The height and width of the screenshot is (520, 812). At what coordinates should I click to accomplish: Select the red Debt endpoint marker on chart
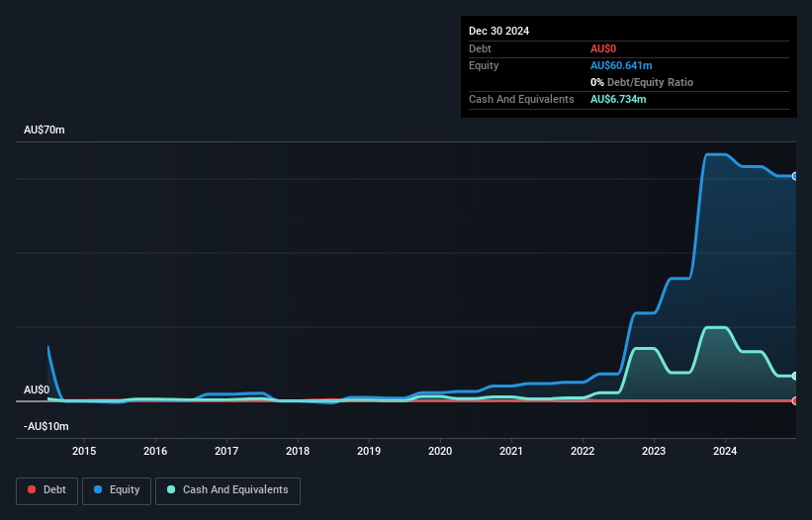coord(795,401)
